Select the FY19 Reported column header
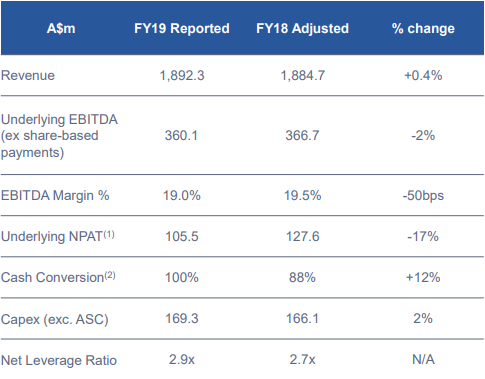The height and width of the screenshot is (379, 485). (x=182, y=28)
